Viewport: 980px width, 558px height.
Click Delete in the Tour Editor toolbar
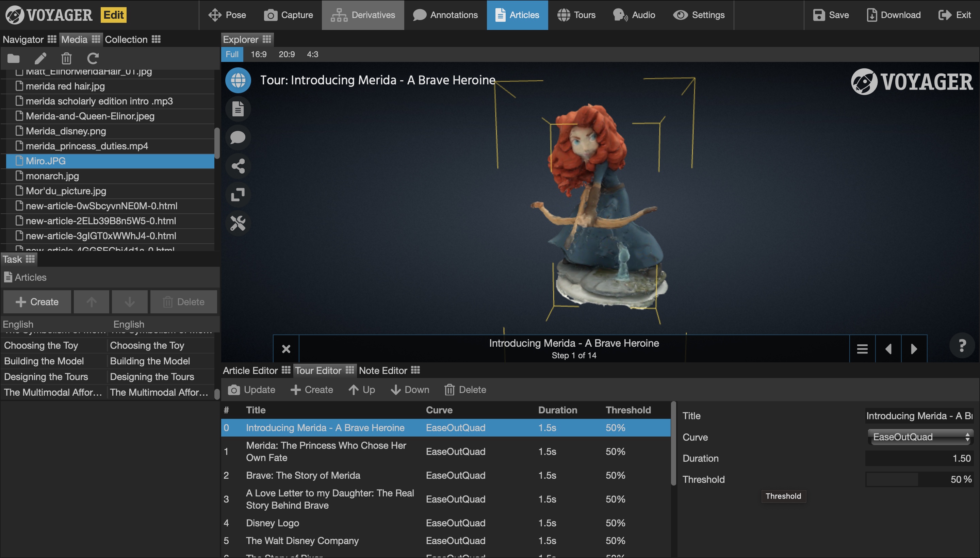(465, 390)
